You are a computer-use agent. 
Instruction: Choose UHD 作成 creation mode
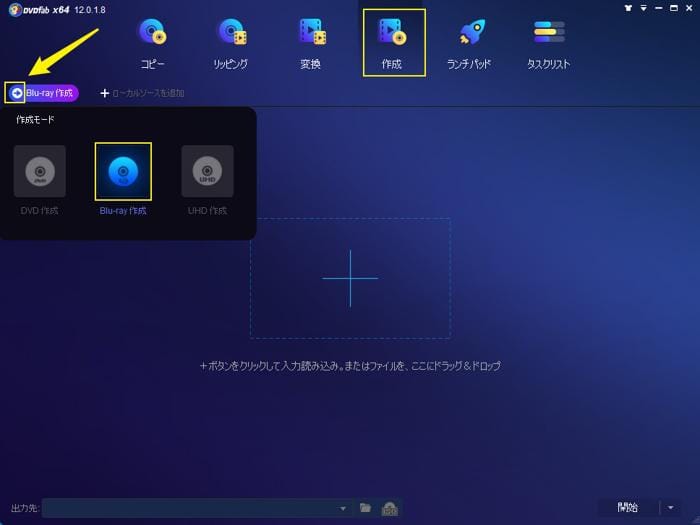pyautogui.click(x=207, y=180)
